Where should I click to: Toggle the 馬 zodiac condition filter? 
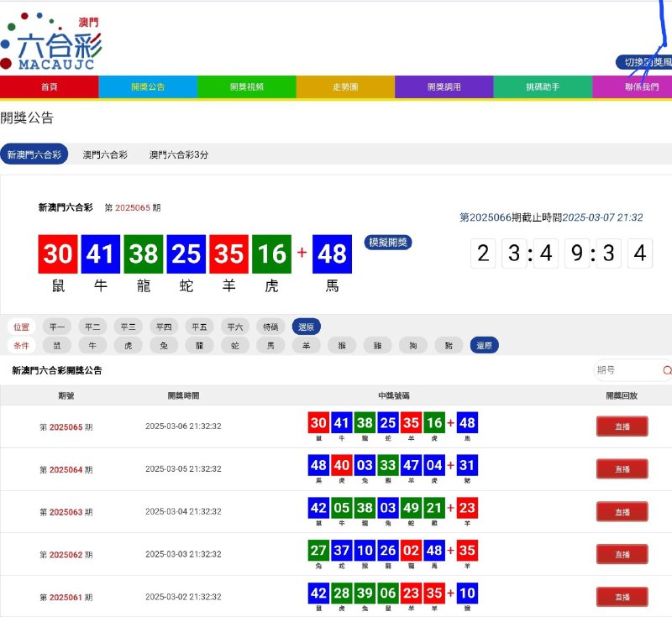tap(270, 346)
